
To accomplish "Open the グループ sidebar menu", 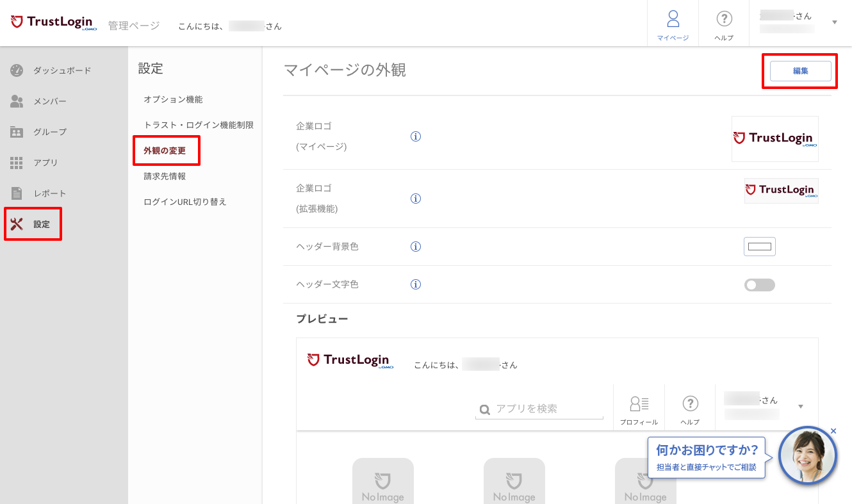I will [x=50, y=132].
